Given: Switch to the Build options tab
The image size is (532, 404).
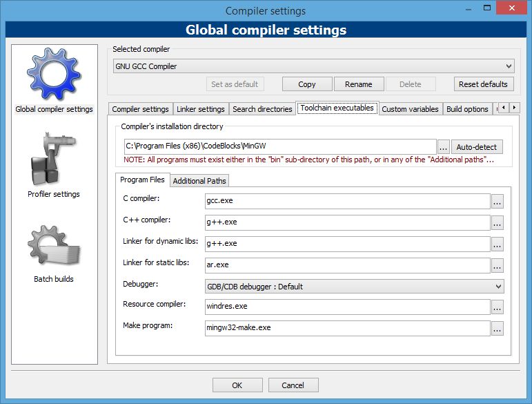Looking at the screenshot, I should 467,109.
